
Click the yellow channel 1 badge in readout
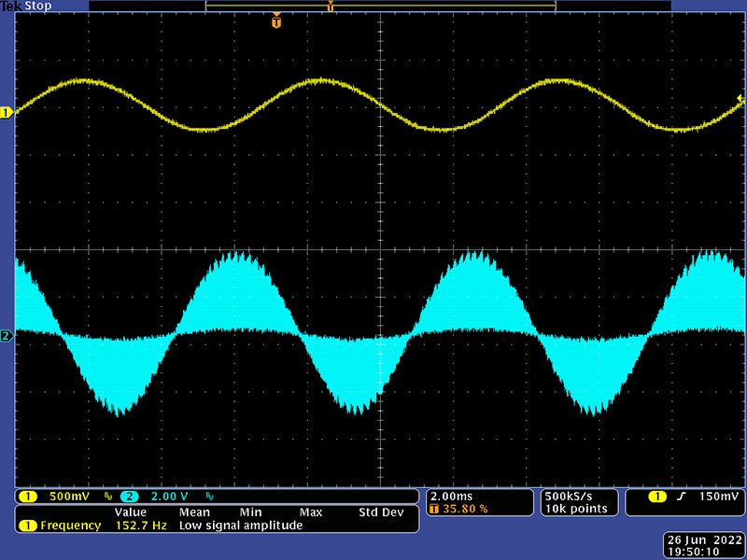pos(28,496)
